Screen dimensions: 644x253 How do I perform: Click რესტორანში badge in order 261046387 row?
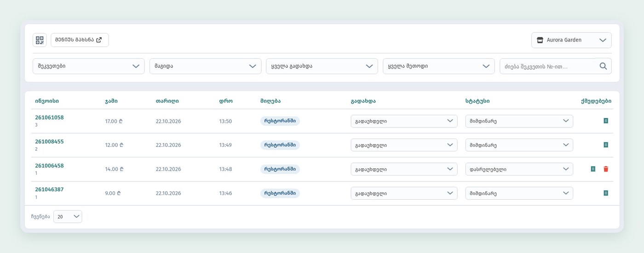coord(280,193)
